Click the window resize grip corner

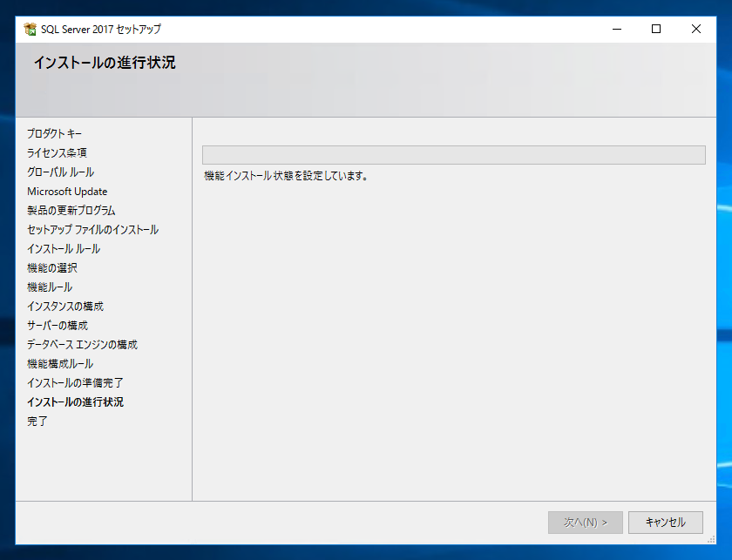(x=711, y=539)
